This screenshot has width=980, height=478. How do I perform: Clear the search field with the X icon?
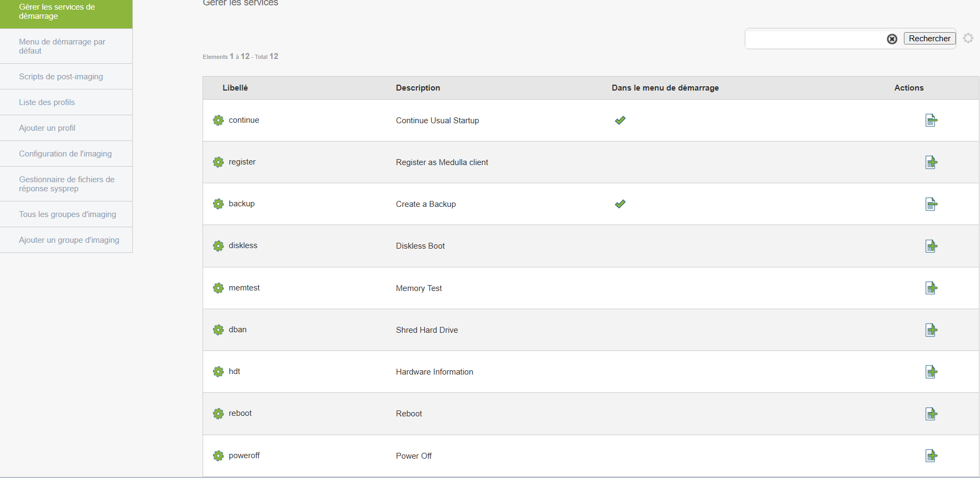point(892,39)
